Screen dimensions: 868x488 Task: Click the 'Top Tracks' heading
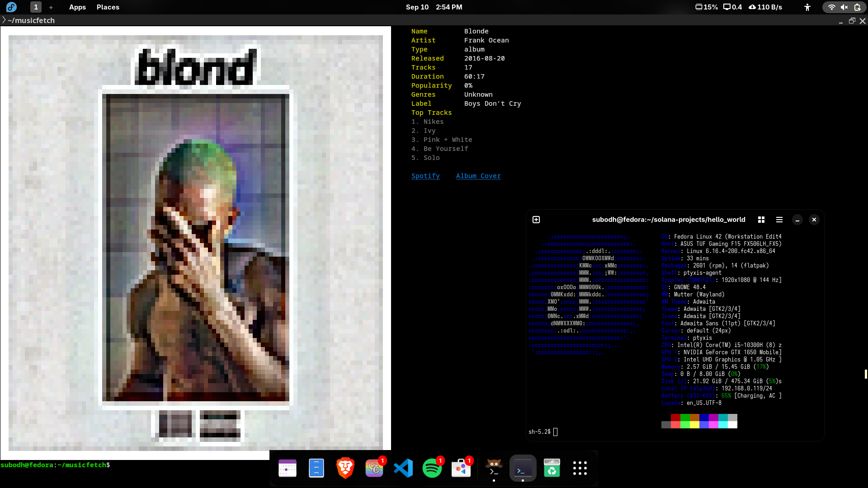coord(432,113)
